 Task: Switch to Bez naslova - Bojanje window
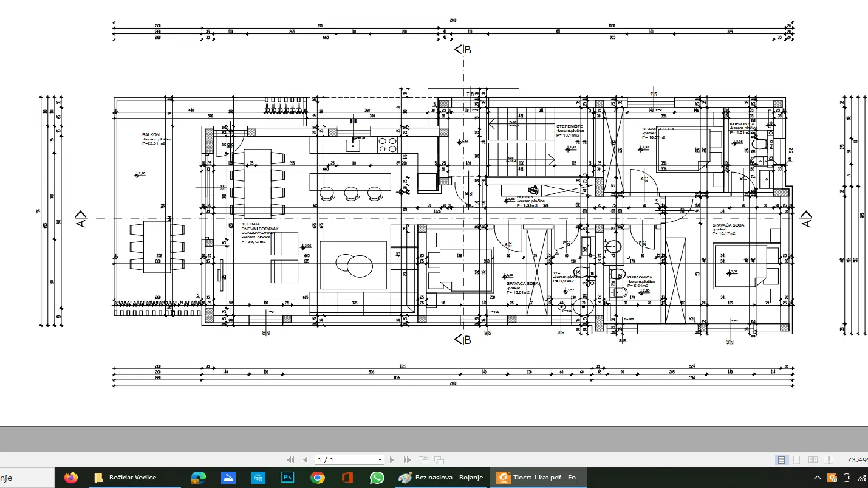pyautogui.click(x=442, y=478)
